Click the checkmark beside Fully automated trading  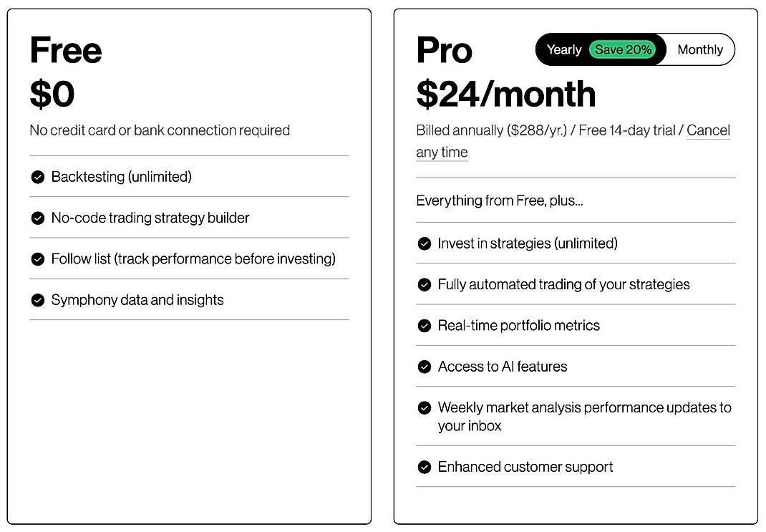coord(423,284)
